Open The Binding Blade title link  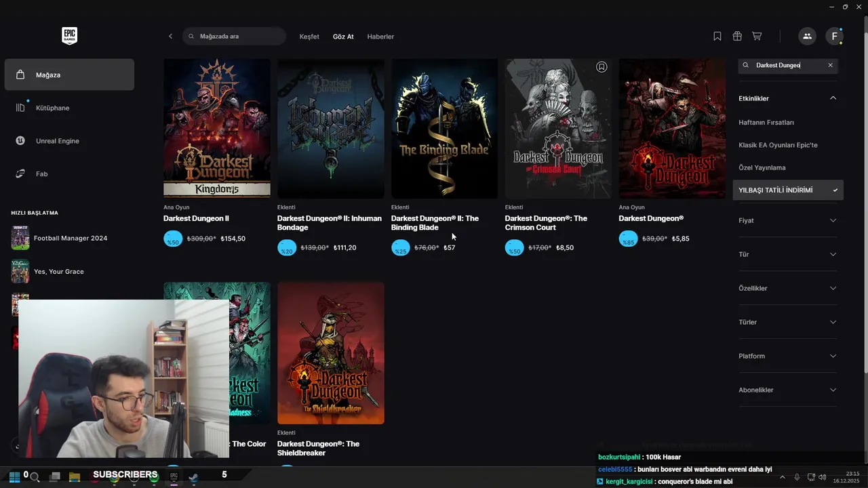435,223
